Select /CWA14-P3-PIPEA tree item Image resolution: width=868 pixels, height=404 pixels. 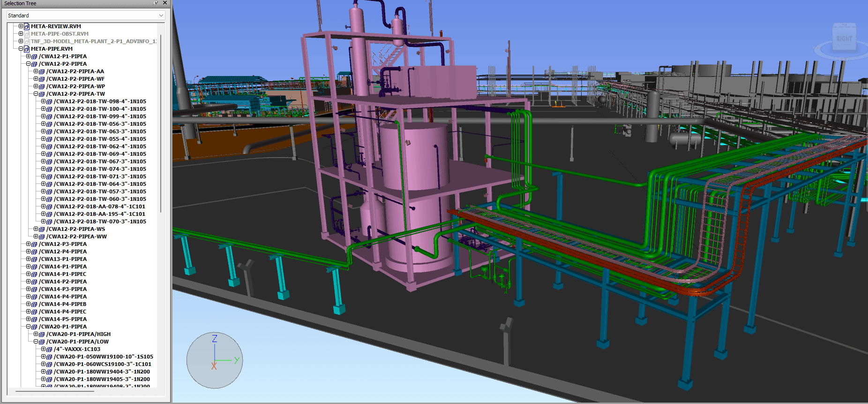(x=63, y=289)
